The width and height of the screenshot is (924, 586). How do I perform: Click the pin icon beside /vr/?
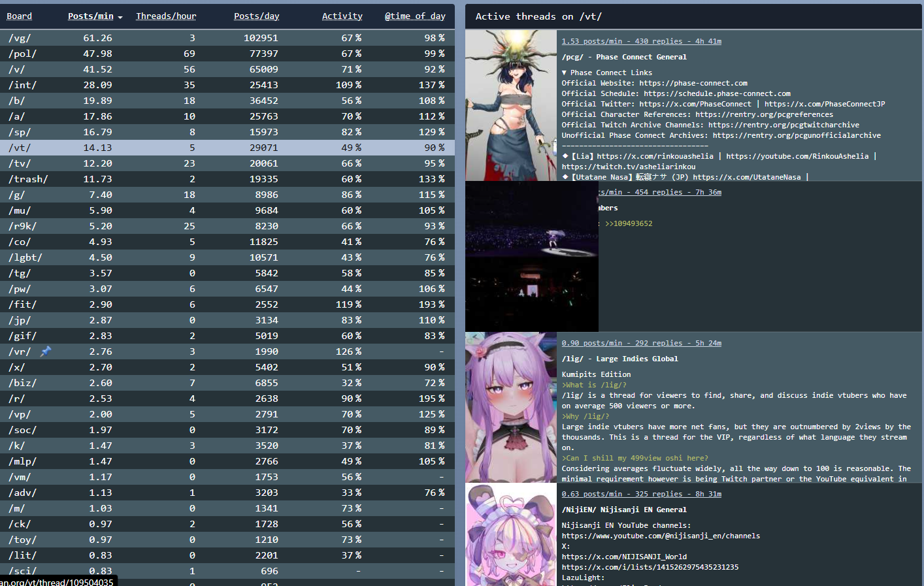(46, 351)
